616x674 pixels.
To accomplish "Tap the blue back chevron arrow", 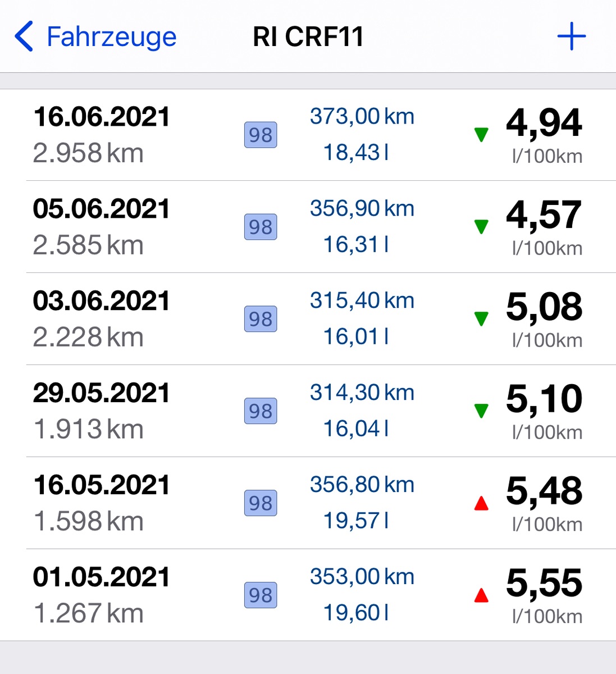I will [x=24, y=37].
